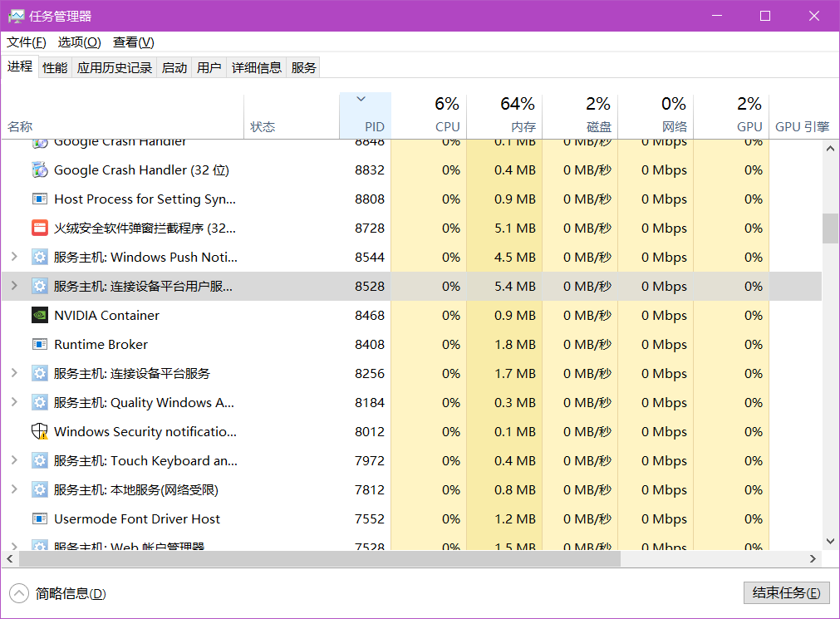Screen dimensions: 840x619
Task: Switch to the 应用历史记录 tab
Action: (x=114, y=67)
